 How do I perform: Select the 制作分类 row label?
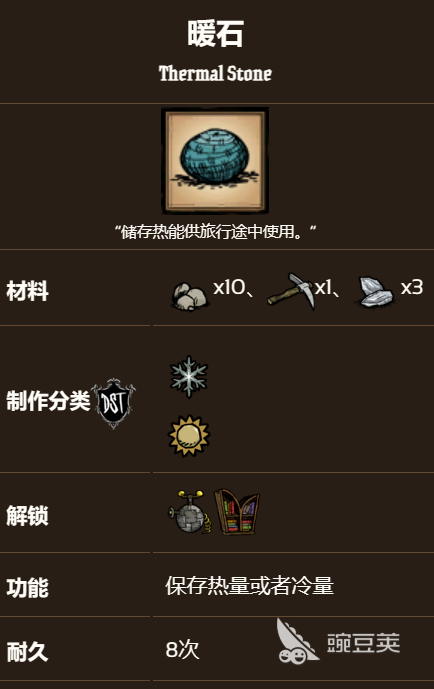tap(48, 401)
